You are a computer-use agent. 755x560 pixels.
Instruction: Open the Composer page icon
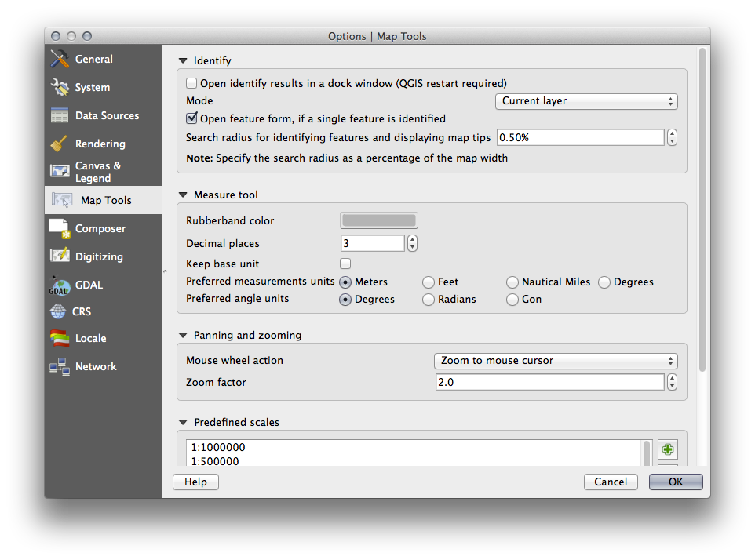pyautogui.click(x=60, y=229)
